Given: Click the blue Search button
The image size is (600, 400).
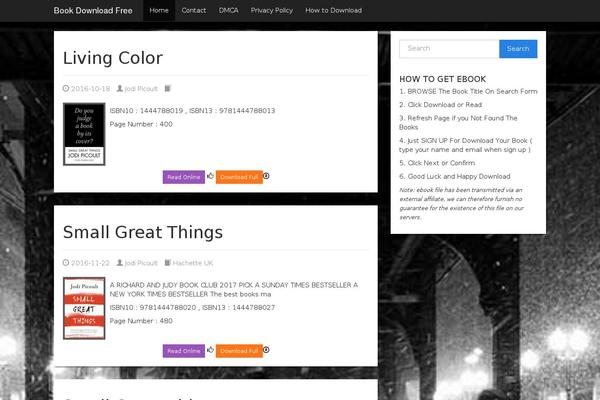Looking at the screenshot, I should (518, 49).
